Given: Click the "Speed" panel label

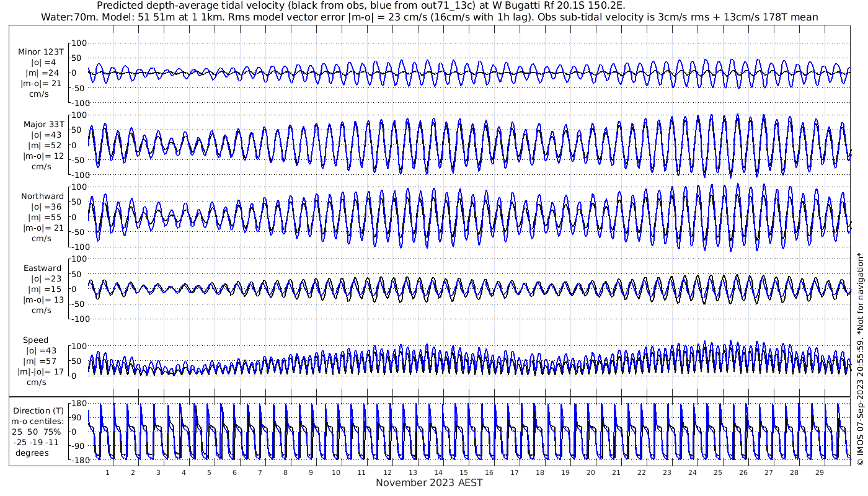Looking at the screenshot, I should (x=36, y=340).
